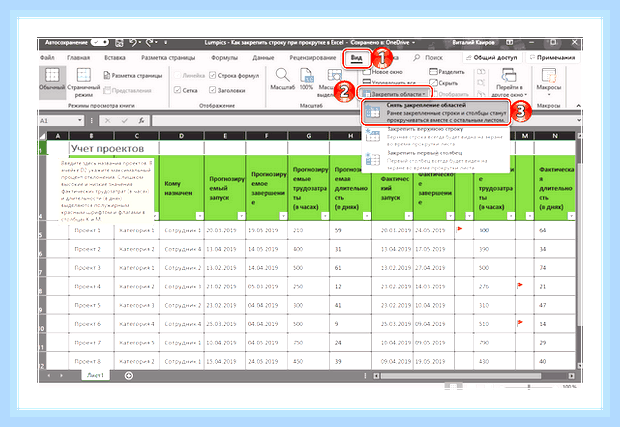This screenshot has height=427, width=620.
Task: Open the Масштаб zoom magnifier tool
Action: point(282,79)
